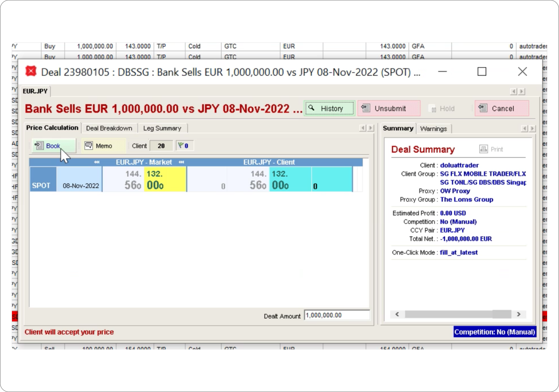Click the red DBS deal window logo
The image size is (559, 392).
pos(31,71)
